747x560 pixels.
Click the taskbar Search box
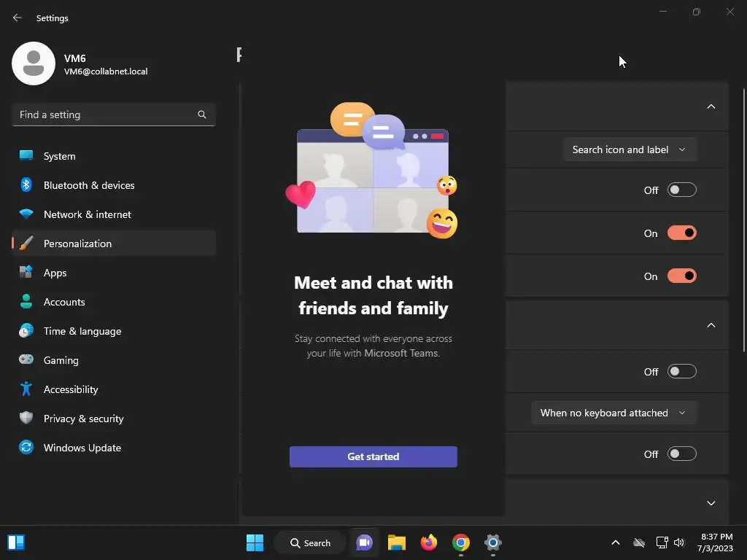310,542
